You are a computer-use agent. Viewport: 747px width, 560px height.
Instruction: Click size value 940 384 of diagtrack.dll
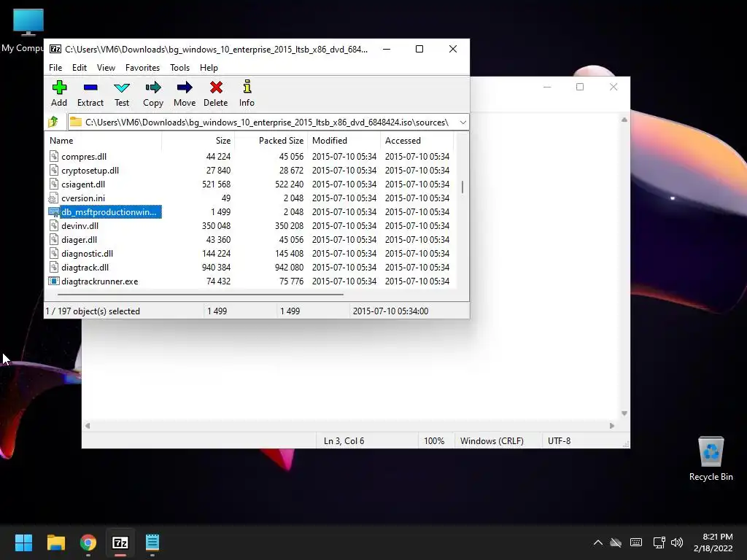216,267
